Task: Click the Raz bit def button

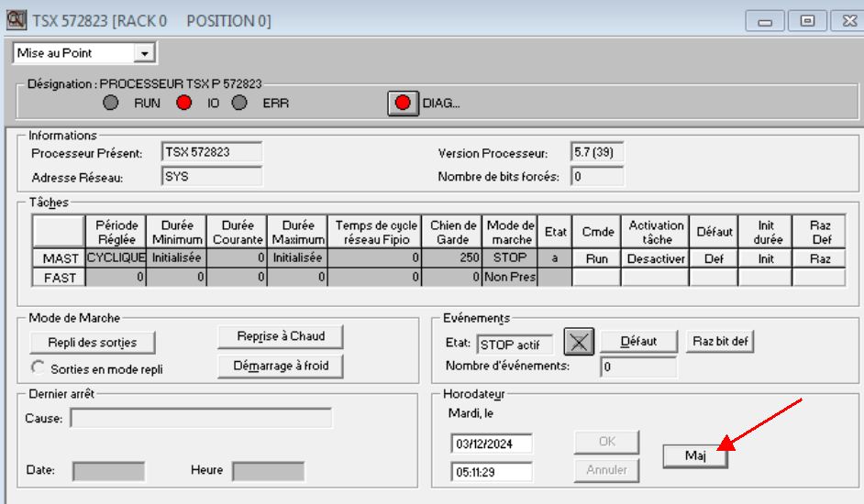Action: pyautogui.click(x=719, y=341)
